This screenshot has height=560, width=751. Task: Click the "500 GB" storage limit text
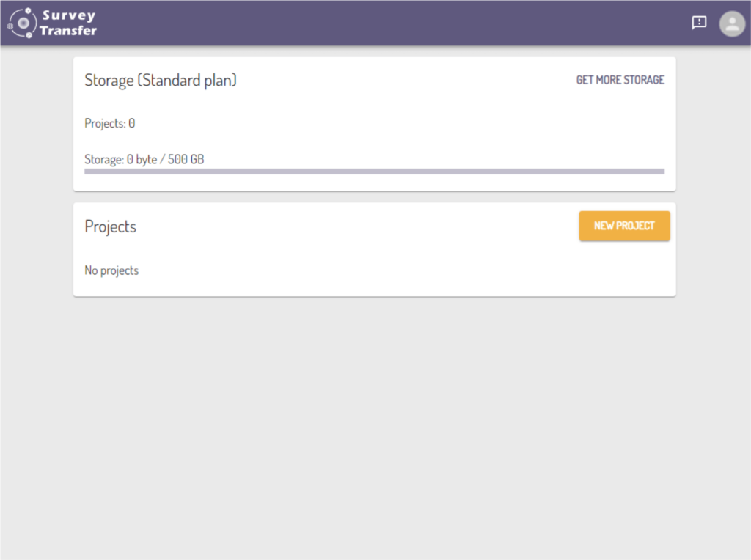(x=186, y=159)
